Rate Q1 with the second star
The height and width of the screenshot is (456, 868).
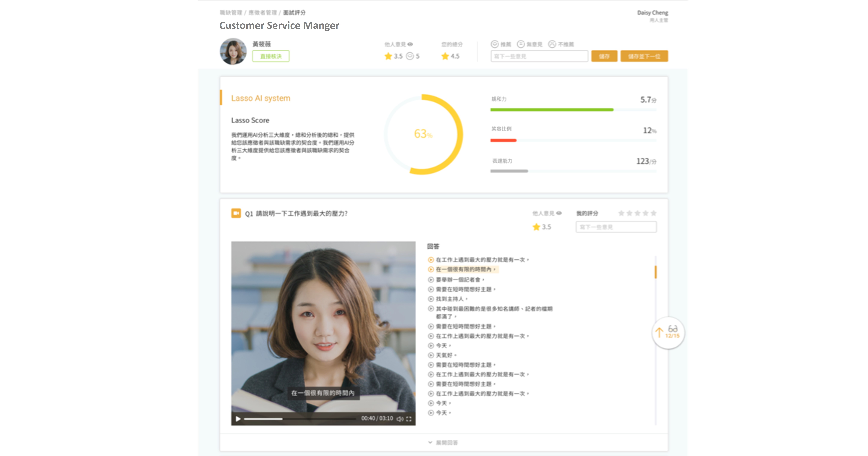click(x=629, y=213)
